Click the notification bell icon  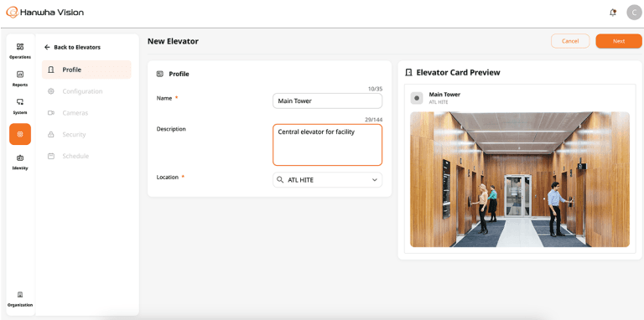[x=612, y=13]
